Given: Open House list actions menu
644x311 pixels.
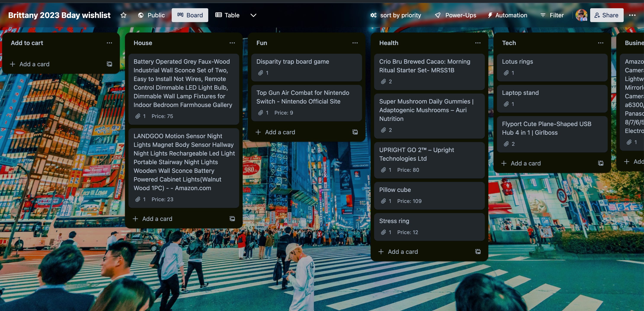Looking at the screenshot, I should (232, 43).
